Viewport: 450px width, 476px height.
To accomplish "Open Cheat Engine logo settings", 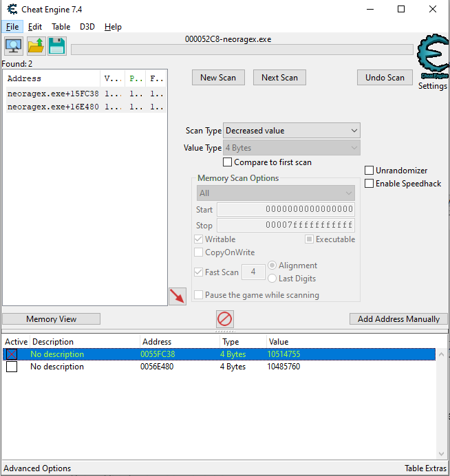I will (433, 56).
